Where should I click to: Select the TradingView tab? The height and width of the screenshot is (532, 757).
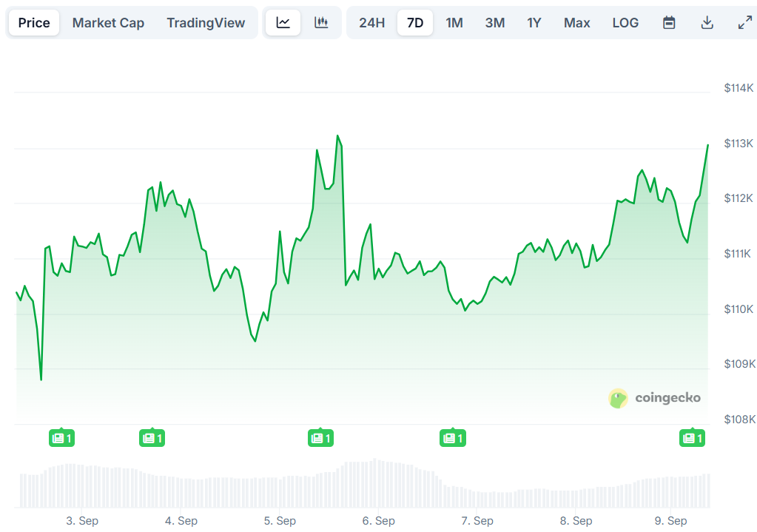click(x=206, y=23)
